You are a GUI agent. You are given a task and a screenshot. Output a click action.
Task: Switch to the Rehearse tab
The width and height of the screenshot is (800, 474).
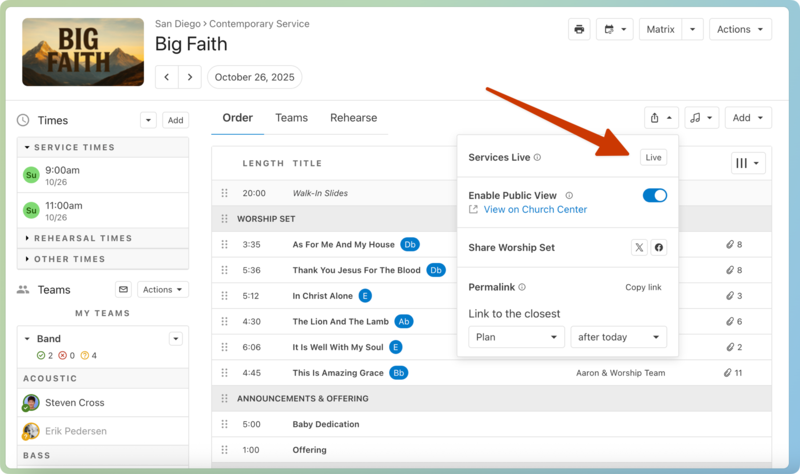click(353, 118)
